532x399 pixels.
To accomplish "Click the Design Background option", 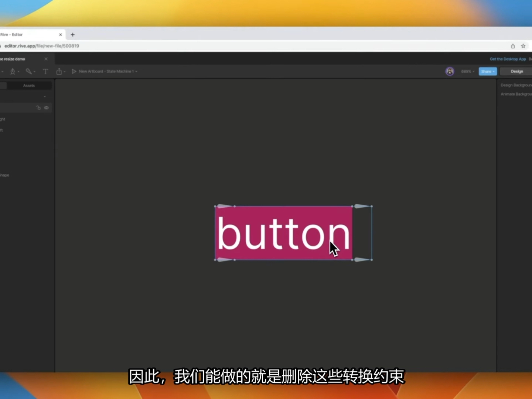I will tap(516, 85).
